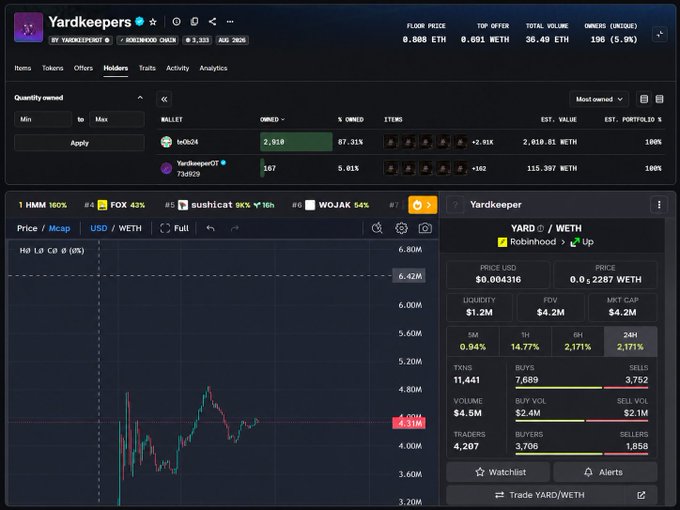
Task: Switch chart to Mcap mode
Action: [59, 228]
